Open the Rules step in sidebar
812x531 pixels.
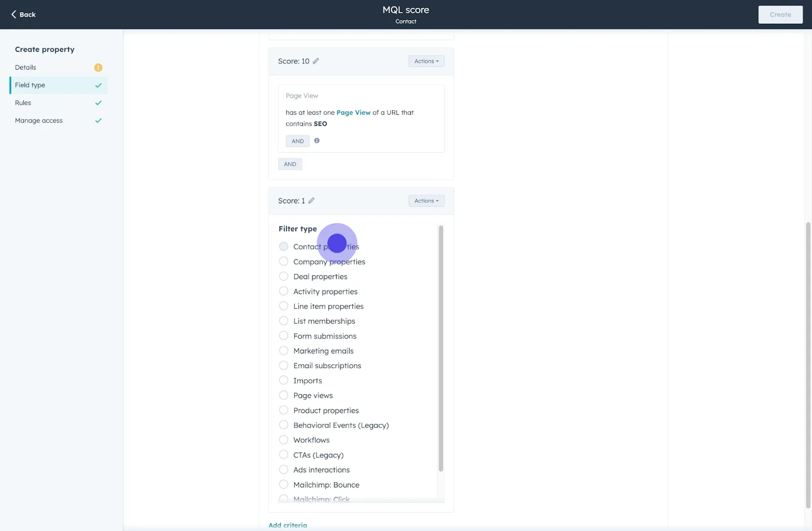pyautogui.click(x=58, y=103)
